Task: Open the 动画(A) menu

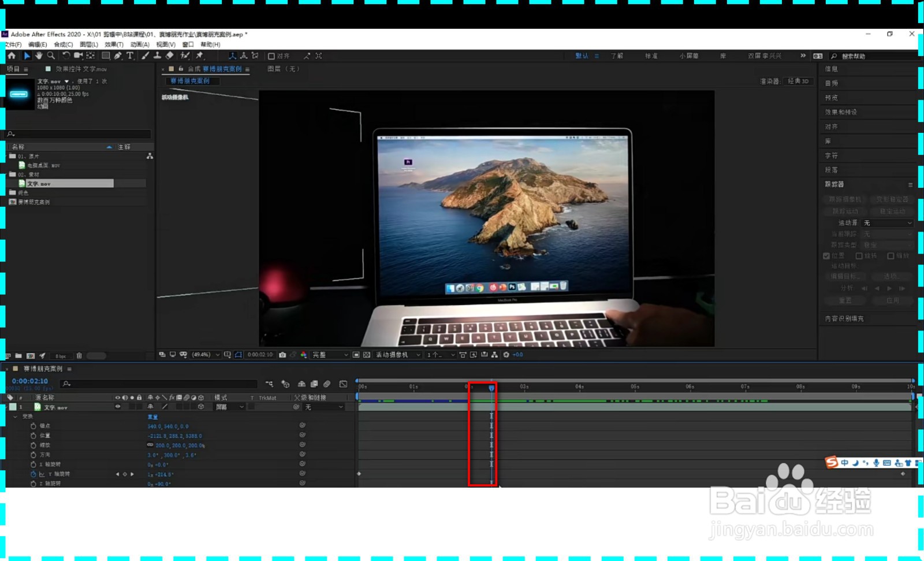Action: pyautogui.click(x=140, y=44)
